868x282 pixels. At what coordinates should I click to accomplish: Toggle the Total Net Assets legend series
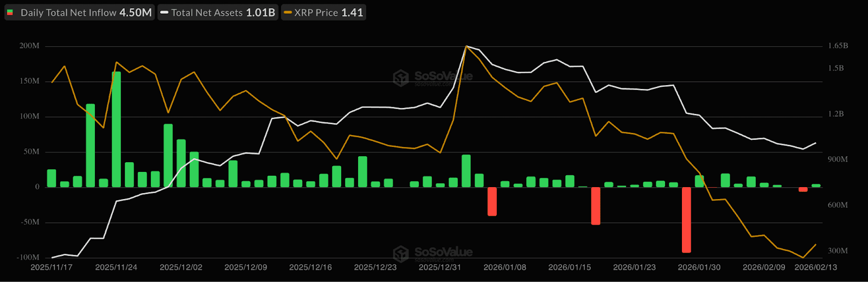click(218, 12)
